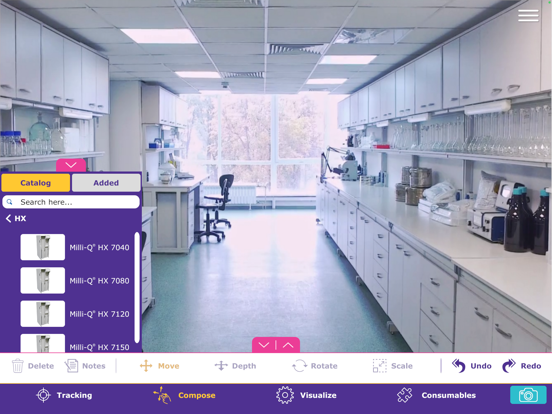Collapse the catalog panel with pink chevron
This screenshot has width=552, height=414.
(x=71, y=165)
